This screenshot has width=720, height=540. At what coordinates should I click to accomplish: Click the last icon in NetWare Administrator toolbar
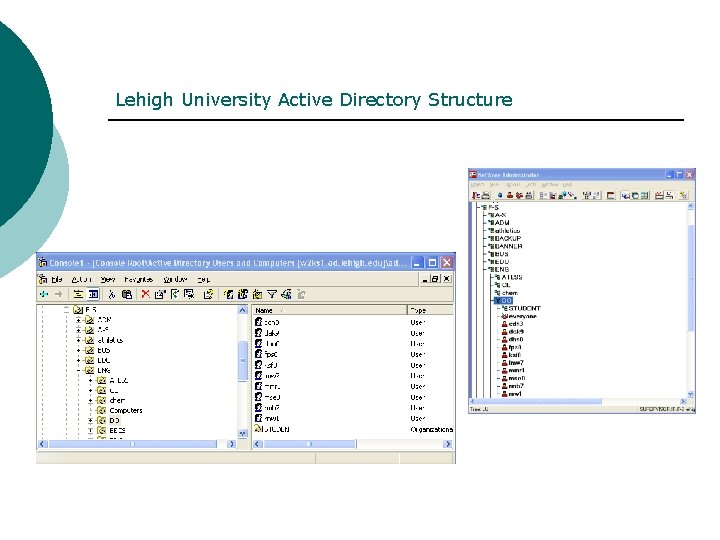pyautogui.click(x=683, y=196)
